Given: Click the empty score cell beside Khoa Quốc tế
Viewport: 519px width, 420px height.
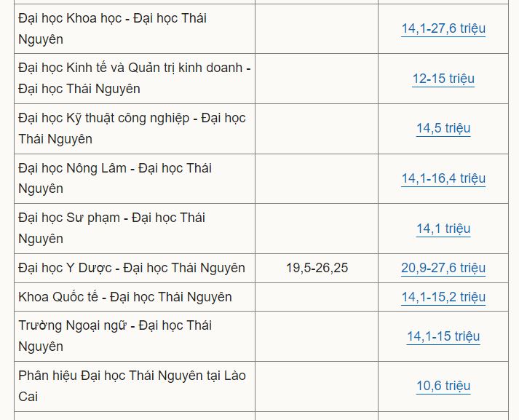Looking at the screenshot, I should [x=317, y=297].
